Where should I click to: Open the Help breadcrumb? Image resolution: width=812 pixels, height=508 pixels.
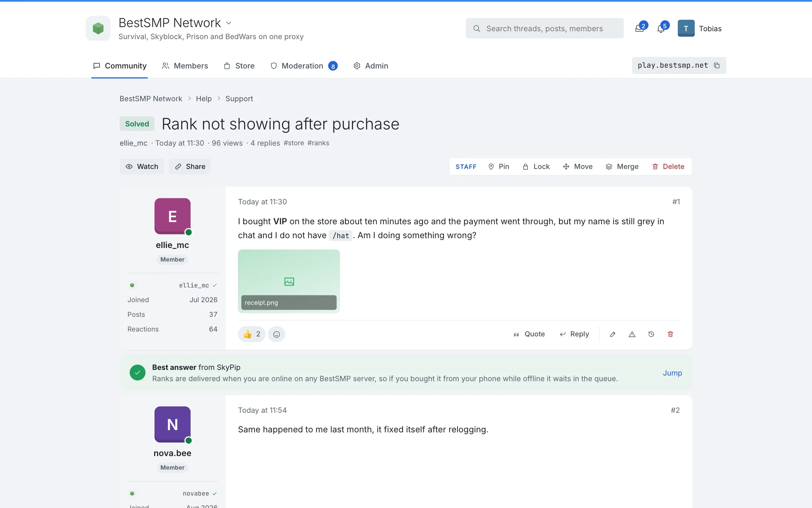pyautogui.click(x=204, y=99)
